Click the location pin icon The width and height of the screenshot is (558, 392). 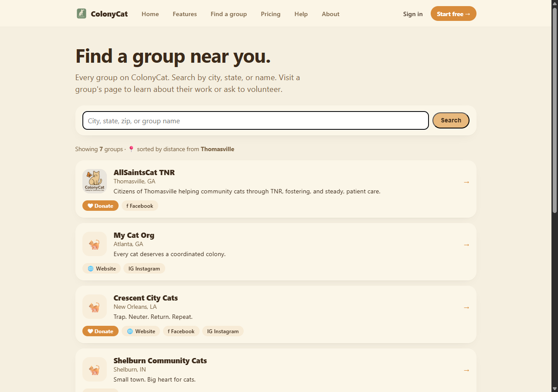tap(131, 149)
